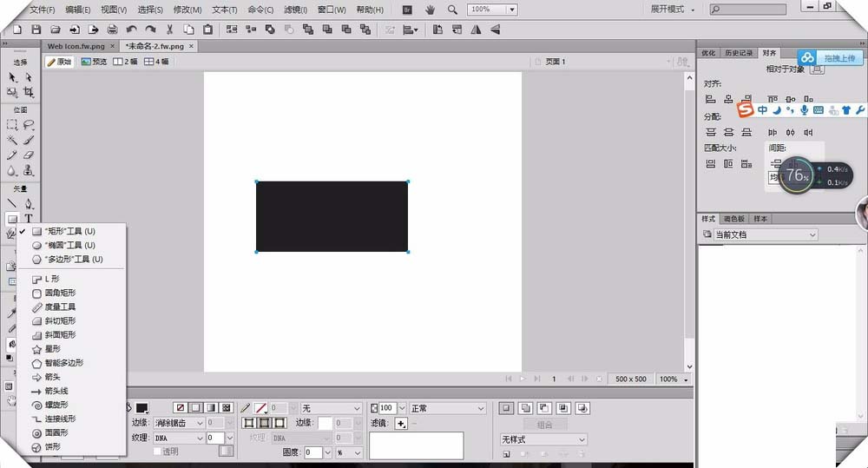
Task: Switch to 4幅 (4-up) view mode
Action: pos(156,62)
